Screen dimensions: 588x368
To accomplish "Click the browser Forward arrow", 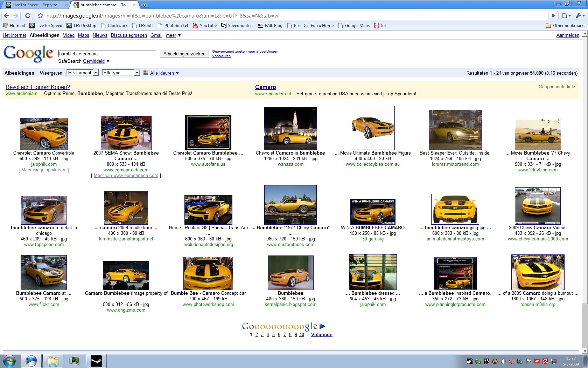I will 16,15.
